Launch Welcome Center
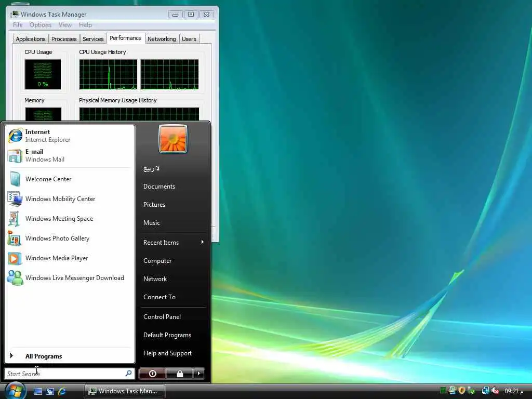 [70, 179]
